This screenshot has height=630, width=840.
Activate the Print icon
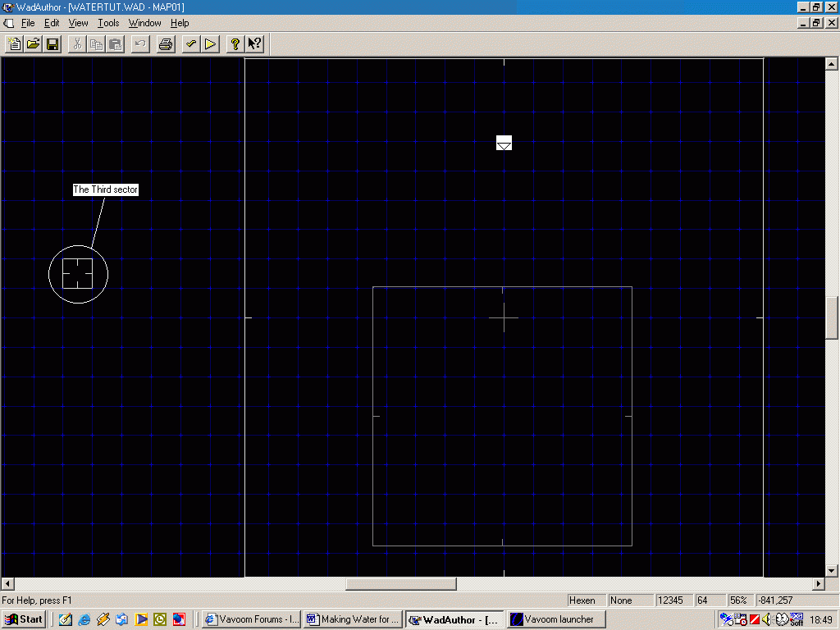tap(165, 43)
